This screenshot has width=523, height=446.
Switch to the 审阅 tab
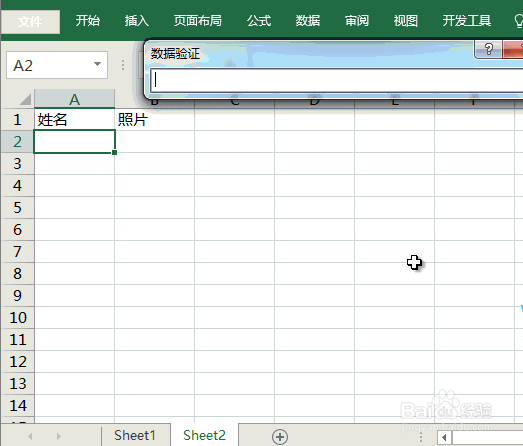click(357, 21)
